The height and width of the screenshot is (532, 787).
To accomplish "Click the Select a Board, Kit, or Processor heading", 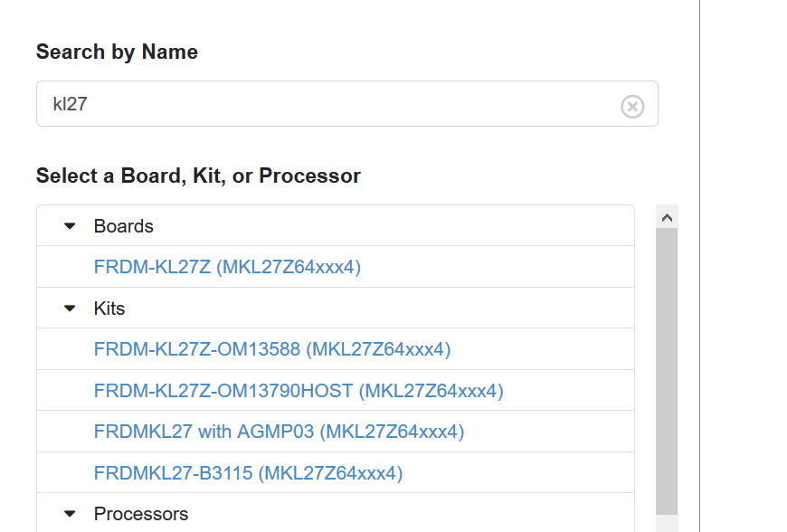I will [198, 176].
